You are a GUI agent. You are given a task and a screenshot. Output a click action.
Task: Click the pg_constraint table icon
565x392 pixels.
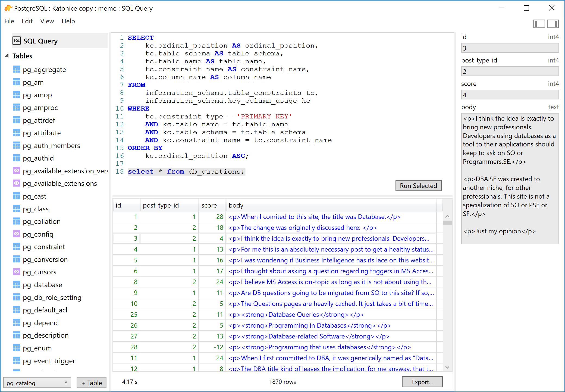(17, 247)
